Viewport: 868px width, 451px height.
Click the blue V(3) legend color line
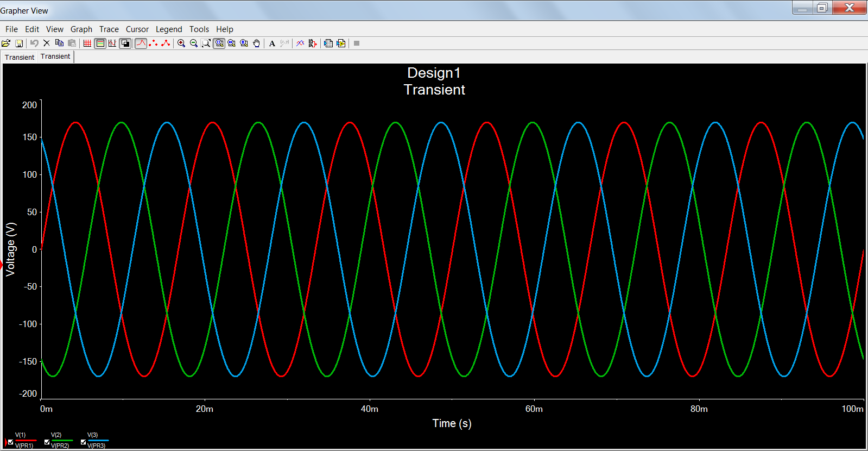(99, 441)
